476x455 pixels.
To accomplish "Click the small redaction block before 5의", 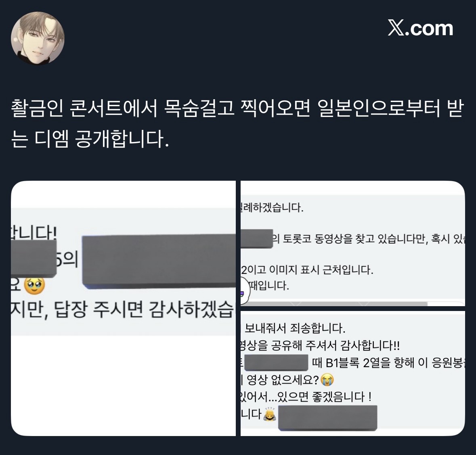I will pyautogui.click(x=34, y=259).
